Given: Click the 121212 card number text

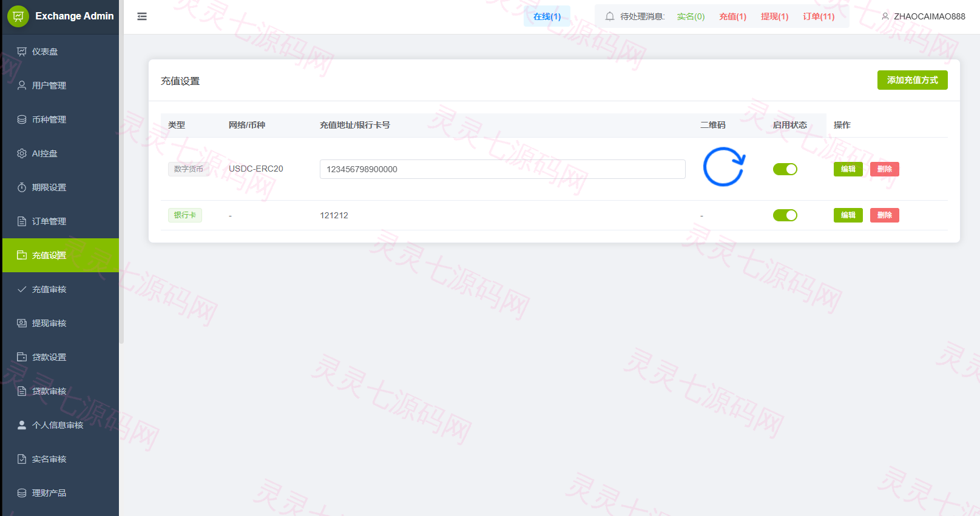Looking at the screenshot, I should point(334,215).
